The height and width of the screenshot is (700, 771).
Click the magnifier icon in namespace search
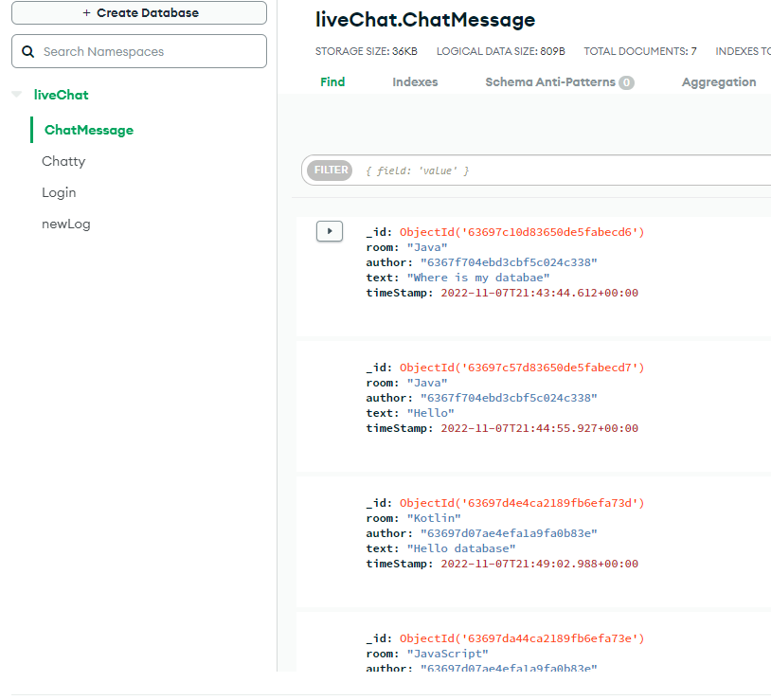pos(27,52)
